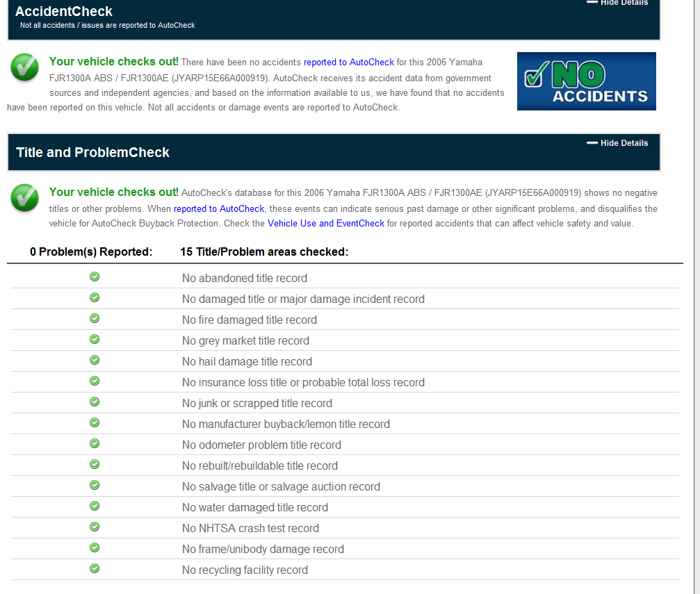
Task: Select 'No damaged title or major damage incident record'
Action: [303, 299]
